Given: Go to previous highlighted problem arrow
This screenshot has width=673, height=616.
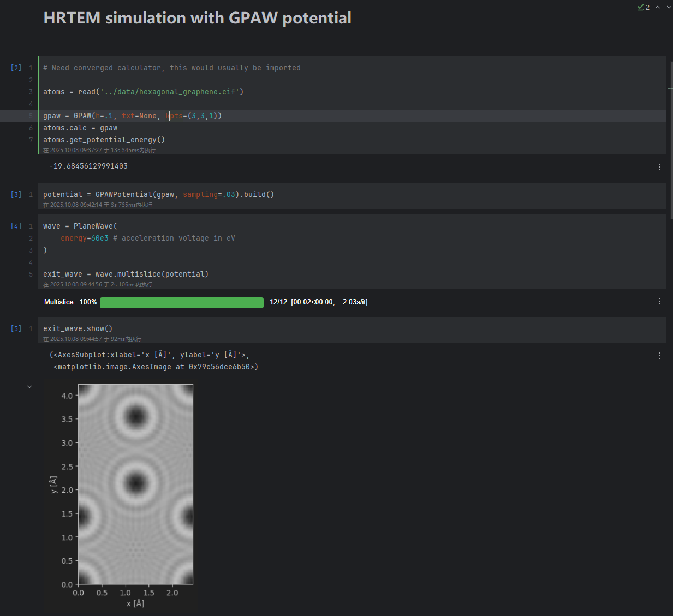Looking at the screenshot, I should pos(658,7).
